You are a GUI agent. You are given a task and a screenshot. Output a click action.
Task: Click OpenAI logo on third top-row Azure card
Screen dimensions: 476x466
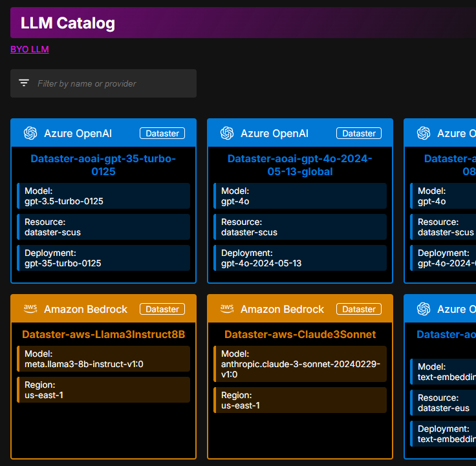click(x=424, y=133)
